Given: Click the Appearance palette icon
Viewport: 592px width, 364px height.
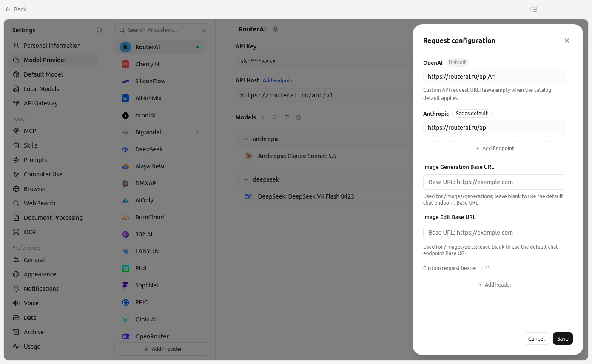Looking at the screenshot, I should (16, 274).
